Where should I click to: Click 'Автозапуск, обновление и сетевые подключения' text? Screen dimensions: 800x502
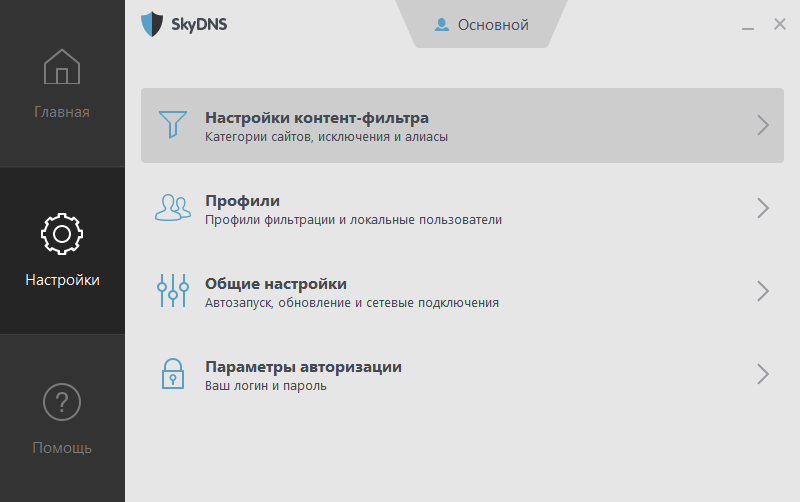352,303
